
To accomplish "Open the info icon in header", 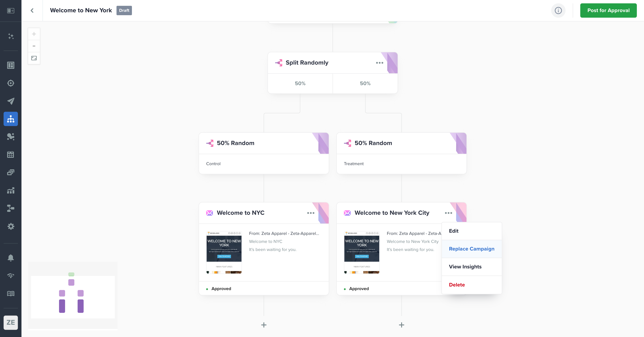I will (x=558, y=11).
